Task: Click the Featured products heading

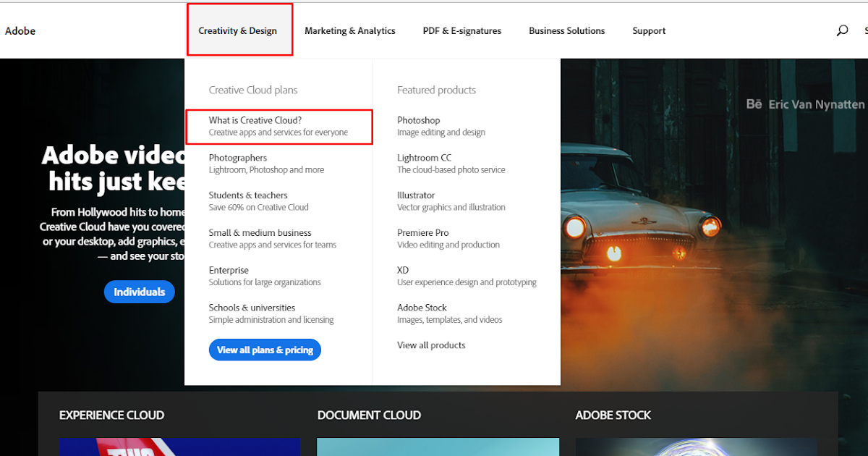Action: 436,90
